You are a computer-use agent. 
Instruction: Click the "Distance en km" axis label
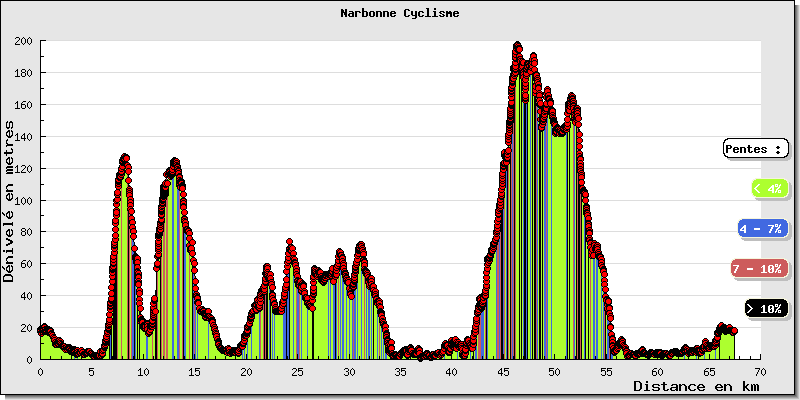[696, 386]
